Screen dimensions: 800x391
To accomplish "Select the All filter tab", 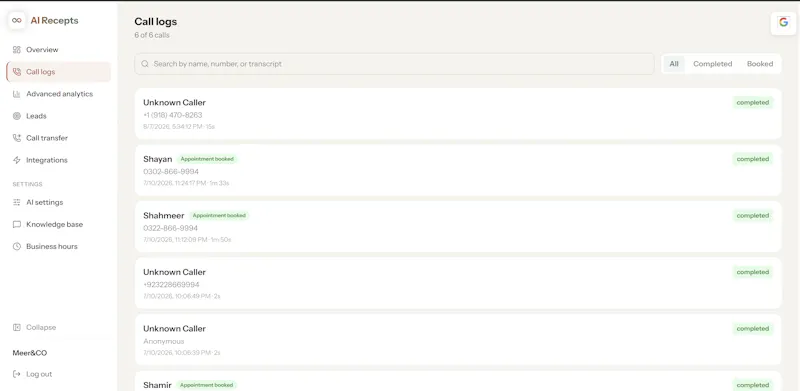I will 674,64.
